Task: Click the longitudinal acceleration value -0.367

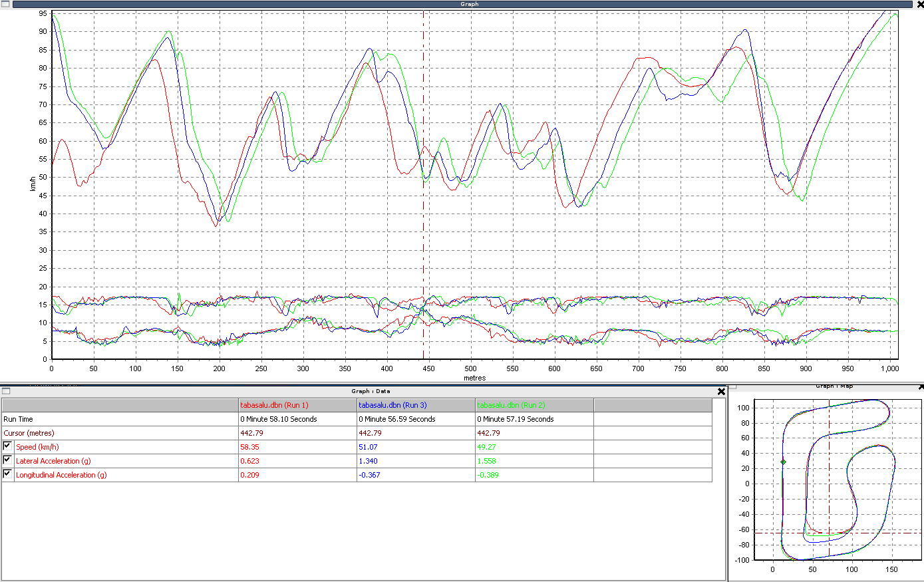Action: (369, 475)
